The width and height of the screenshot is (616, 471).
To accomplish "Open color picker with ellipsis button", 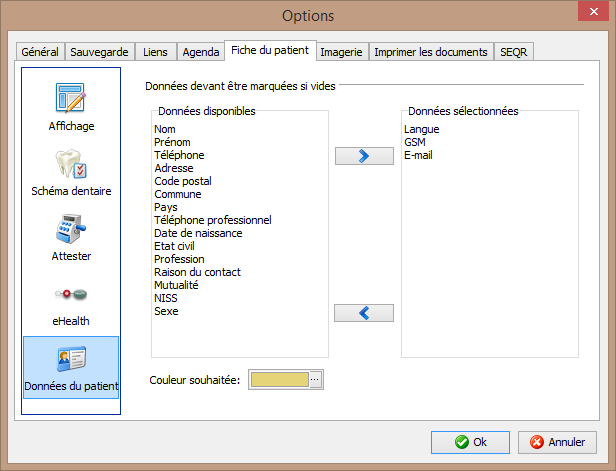I will pos(315,380).
